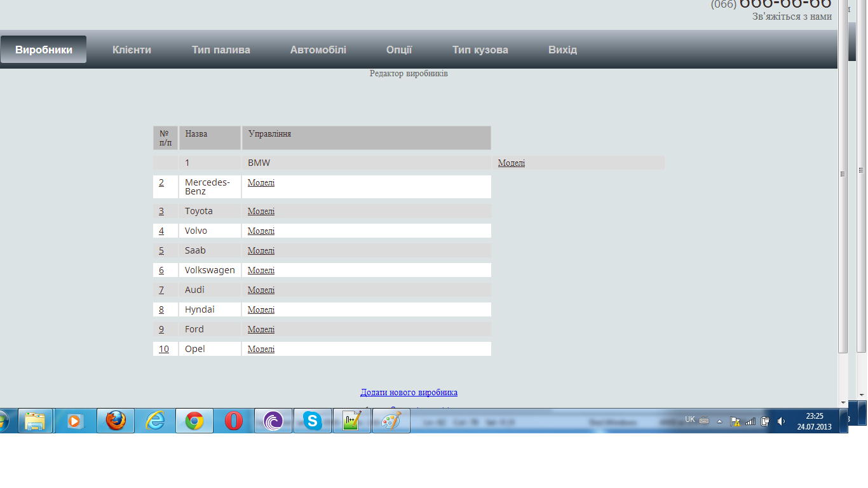Click the volume speaker tray icon
This screenshot has height=488, width=868.
pyautogui.click(x=781, y=421)
